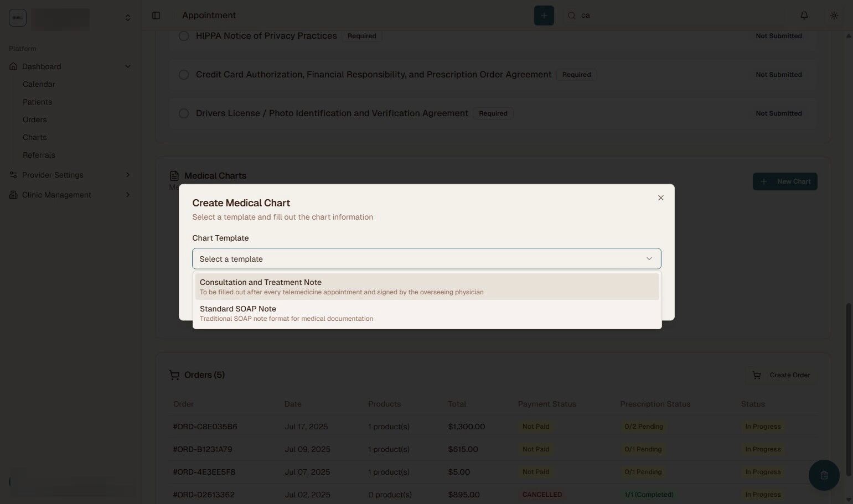Open order #ORD-C8E035B6
Viewport: 853px width, 504px height.
coord(205,427)
